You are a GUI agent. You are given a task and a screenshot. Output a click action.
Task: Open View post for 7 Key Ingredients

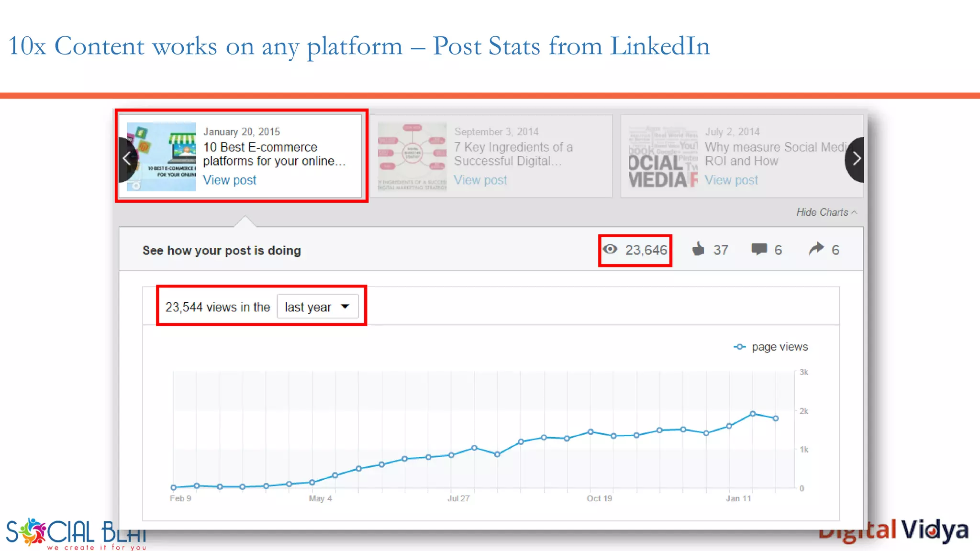(480, 180)
